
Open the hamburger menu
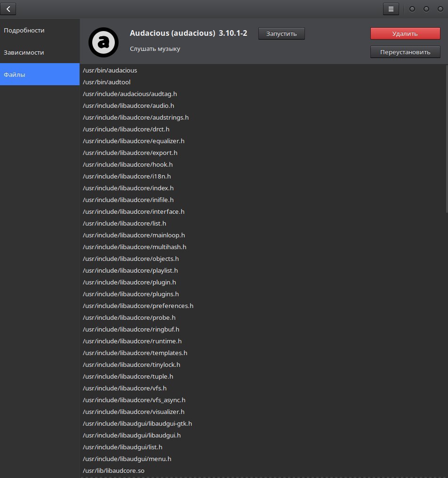point(391,9)
